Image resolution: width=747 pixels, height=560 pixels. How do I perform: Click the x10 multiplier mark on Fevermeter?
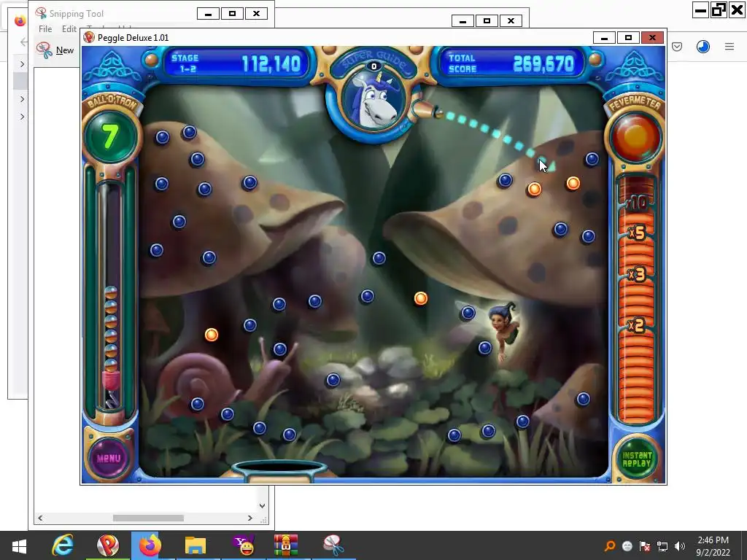pos(638,203)
